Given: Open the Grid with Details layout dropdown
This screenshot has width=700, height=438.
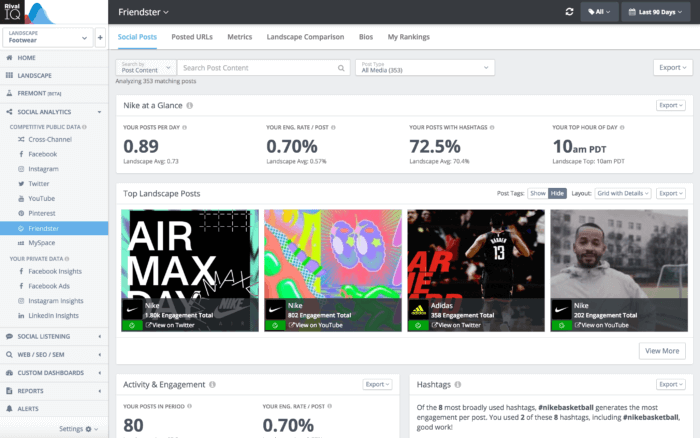Looking at the screenshot, I should click(x=623, y=193).
